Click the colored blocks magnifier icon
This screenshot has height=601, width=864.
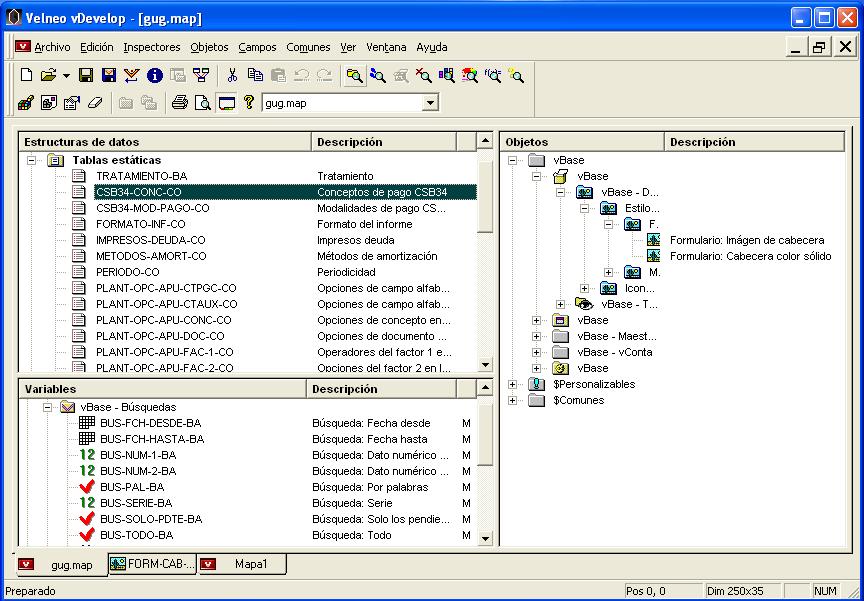pos(447,75)
